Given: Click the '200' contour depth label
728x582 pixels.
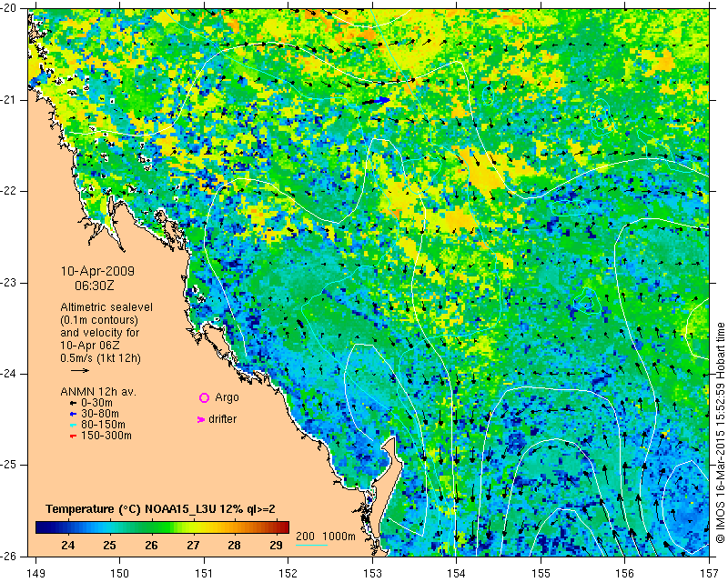Looking at the screenshot, I should click(x=305, y=536).
